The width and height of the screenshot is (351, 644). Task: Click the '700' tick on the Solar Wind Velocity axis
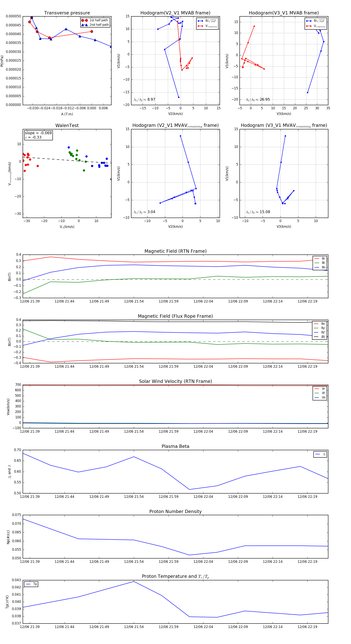tap(18, 385)
